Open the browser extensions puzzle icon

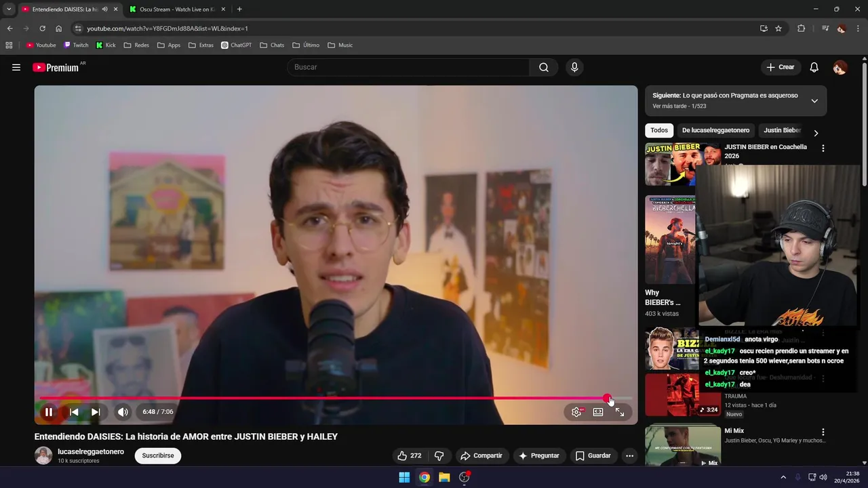coord(801,28)
